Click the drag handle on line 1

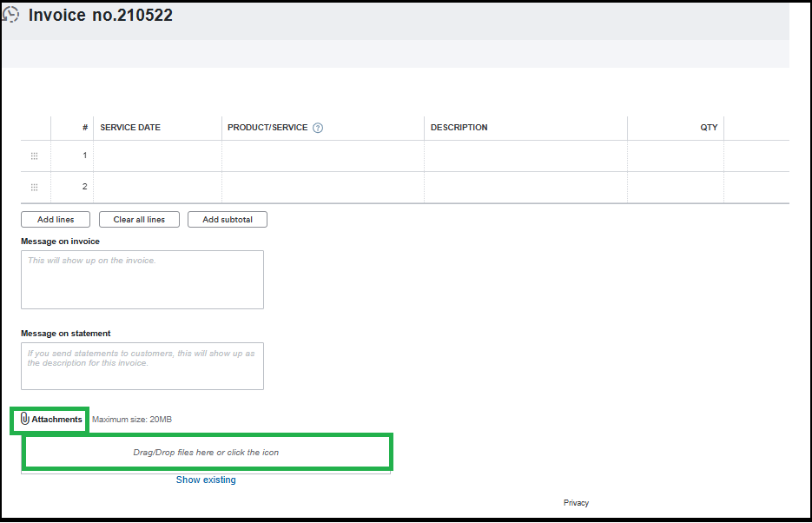35,156
